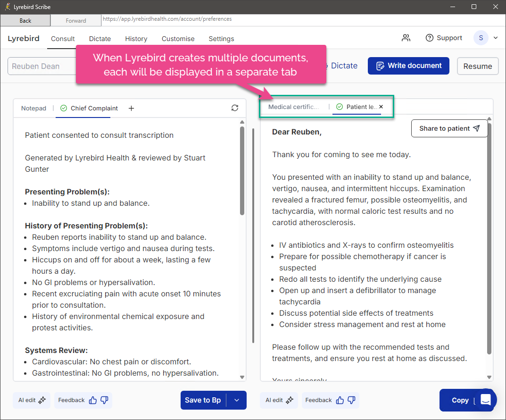
Task: Thumbs down feedback on the left note
Action: 104,400
